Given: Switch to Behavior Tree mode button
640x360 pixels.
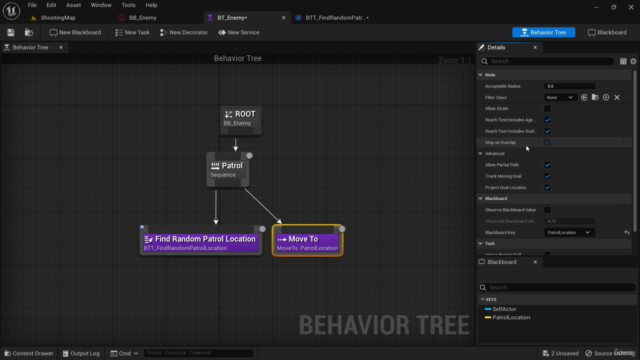Looking at the screenshot, I should click(x=543, y=32).
